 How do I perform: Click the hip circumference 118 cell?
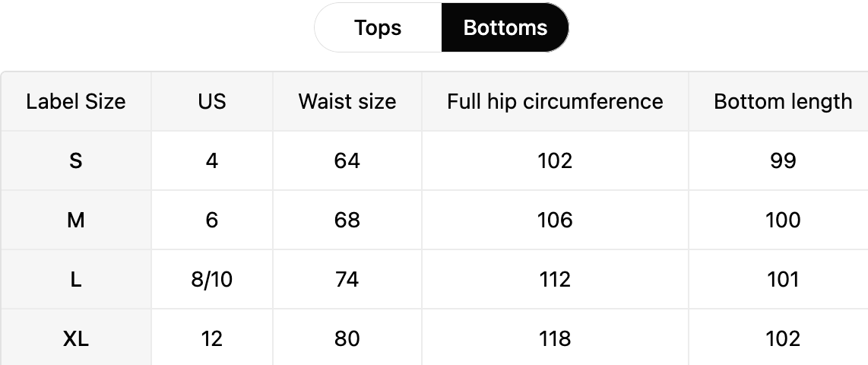pyautogui.click(x=555, y=338)
